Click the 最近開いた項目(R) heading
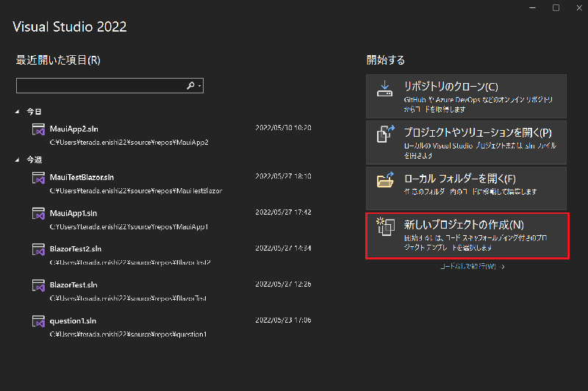This screenshot has height=391, width=588. click(58, 60)
